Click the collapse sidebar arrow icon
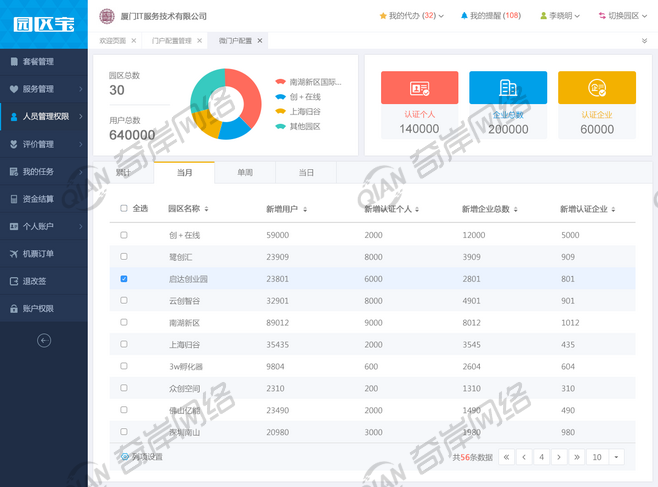 coord(44,340)
